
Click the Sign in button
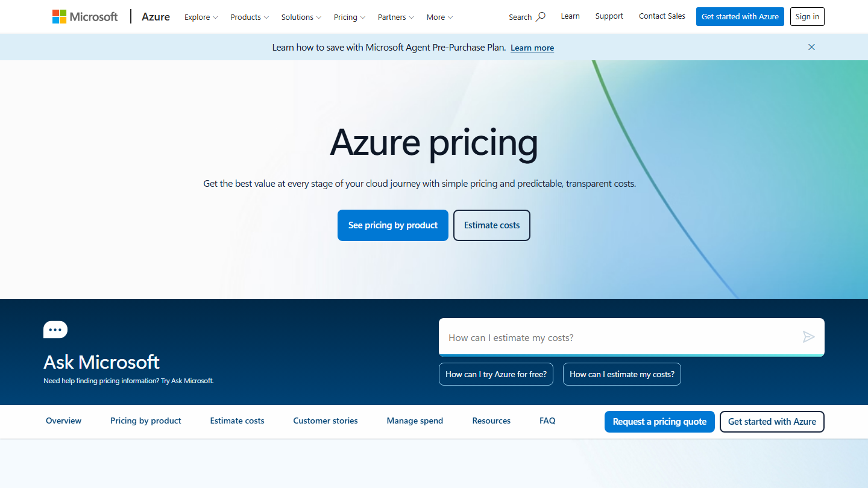[807, 17]
